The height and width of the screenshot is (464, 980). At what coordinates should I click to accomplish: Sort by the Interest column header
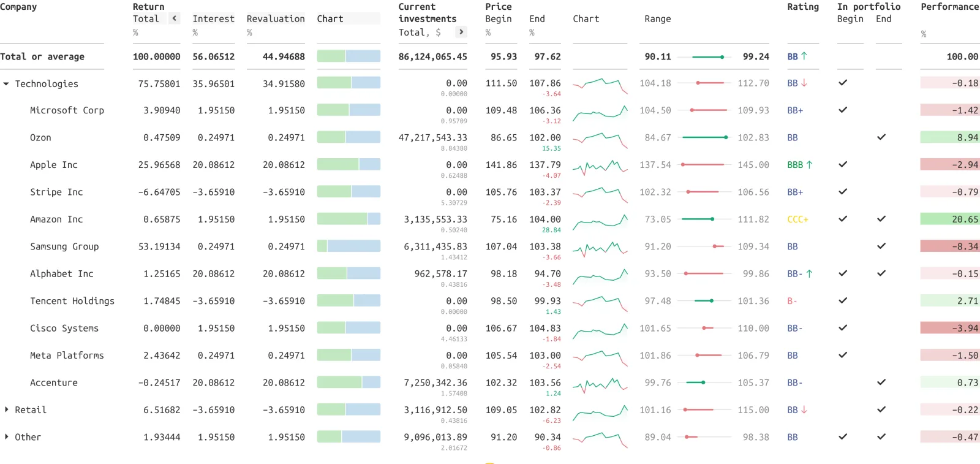point(213,19)
